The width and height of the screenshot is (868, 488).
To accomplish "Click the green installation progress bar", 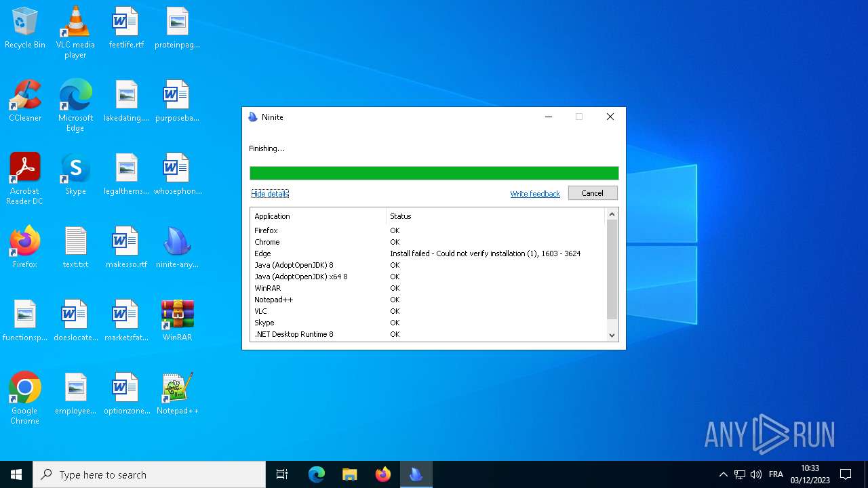I will 434,173.
